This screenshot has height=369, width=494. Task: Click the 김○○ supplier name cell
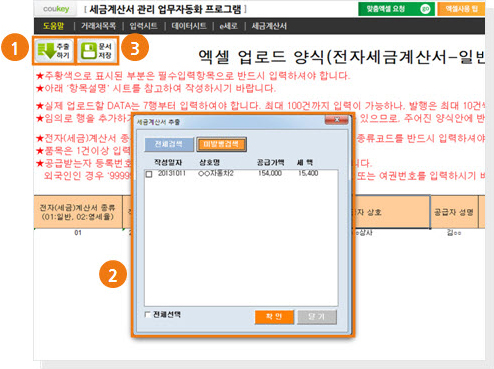point(454,233)
